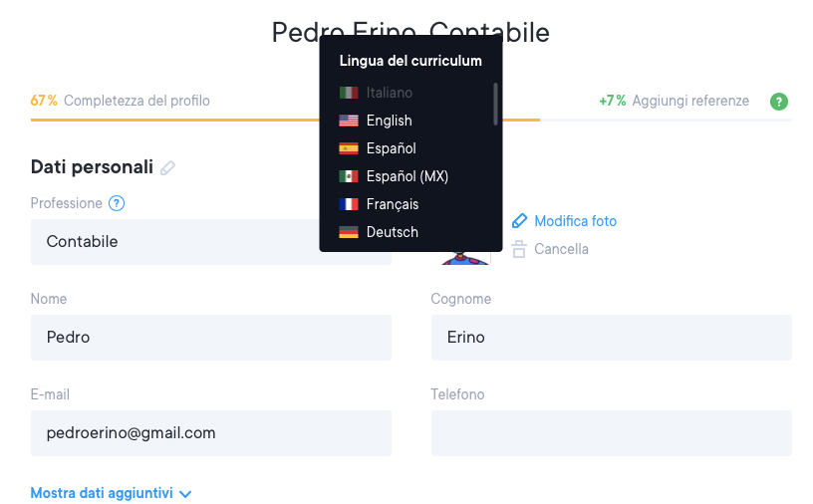Click the French flag icon
This screenshot has height=504, width=813.
(x=349, y=204)
